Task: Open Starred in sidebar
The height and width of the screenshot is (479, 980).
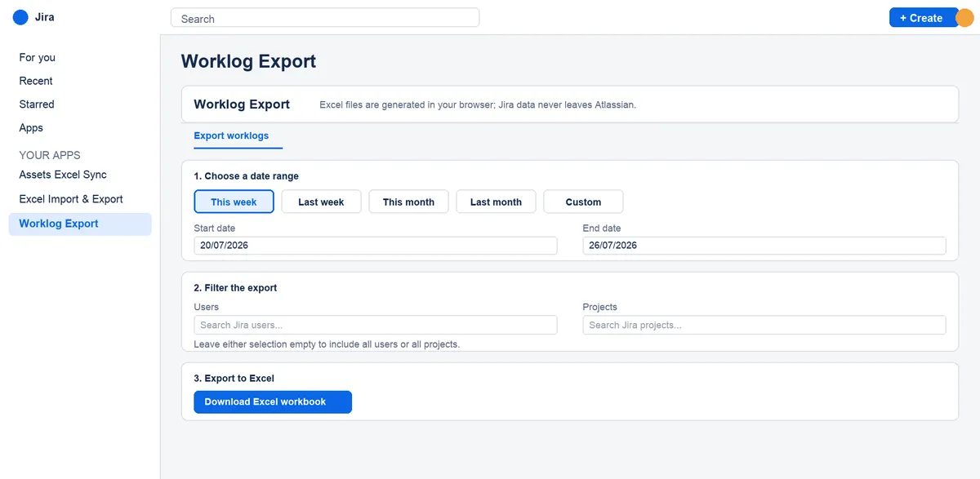Action: [x=37, y=104]
